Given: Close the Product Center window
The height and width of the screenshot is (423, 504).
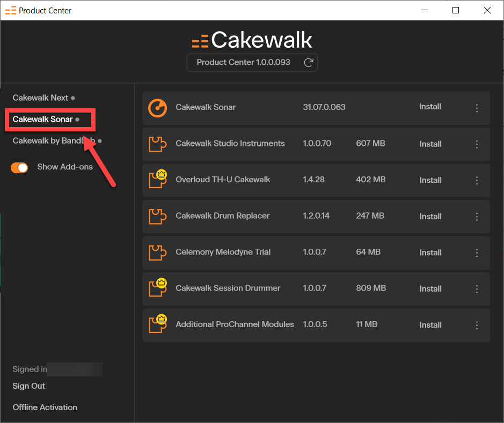Looking at the screenshot, I should (x=487, y=10).
